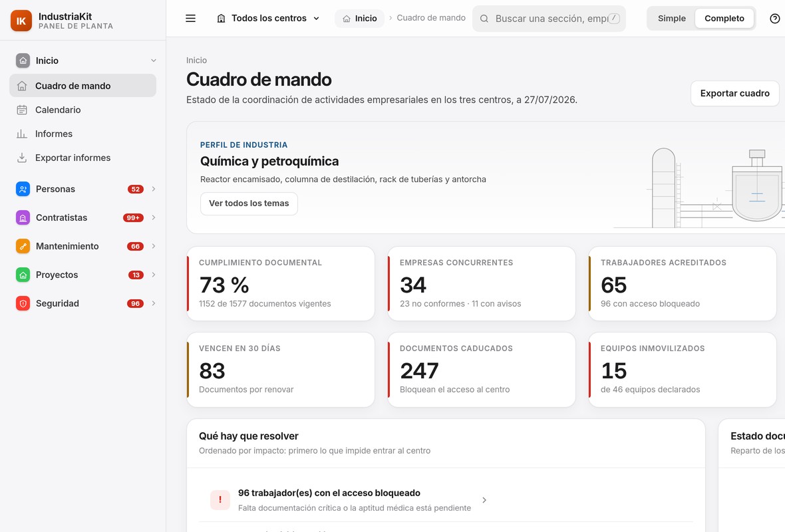Viewport: 785px width, 532px height.
Task: Click the green Proyectos icon
Action: coord(23,274)
